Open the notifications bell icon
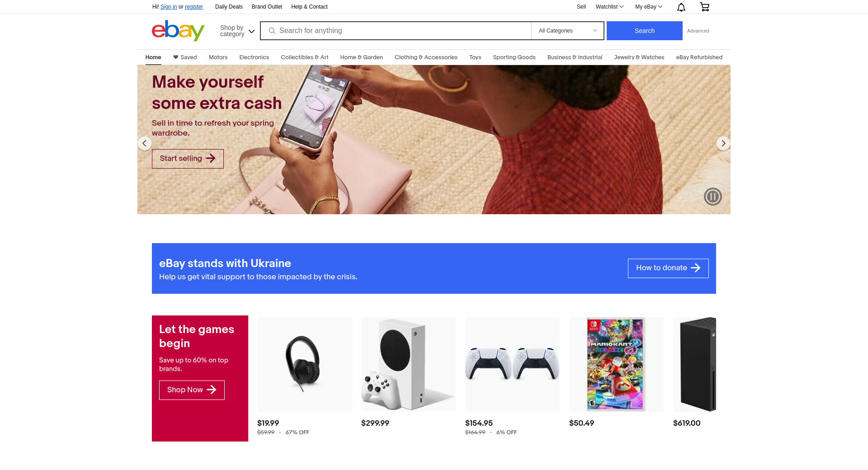Viewport: 868px width, 470px height. coord(681,7)
